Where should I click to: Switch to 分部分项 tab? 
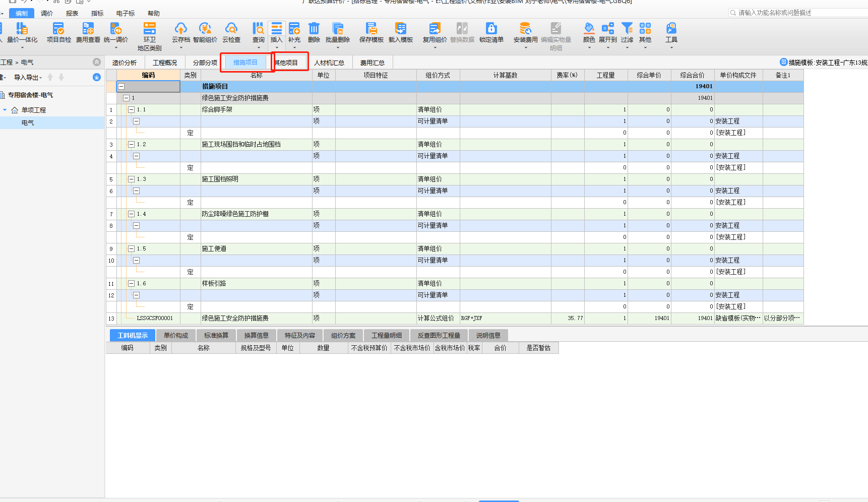[x=205, y=62]
